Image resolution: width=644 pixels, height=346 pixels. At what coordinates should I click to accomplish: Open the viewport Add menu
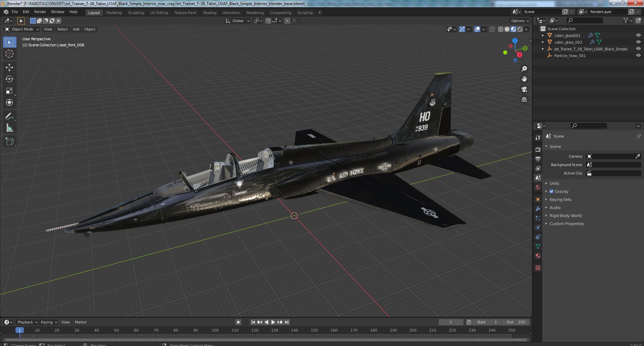coord(76,29)
